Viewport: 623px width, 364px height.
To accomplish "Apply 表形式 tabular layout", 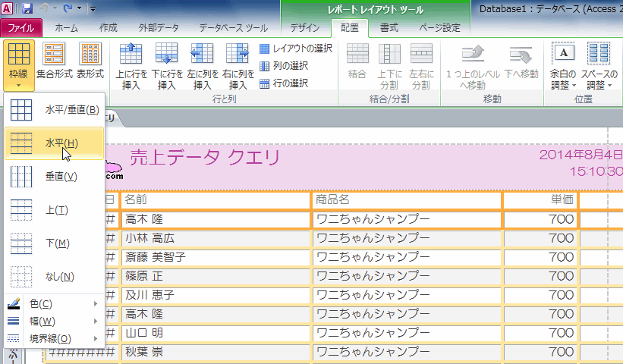I will (x=90, y=61).
